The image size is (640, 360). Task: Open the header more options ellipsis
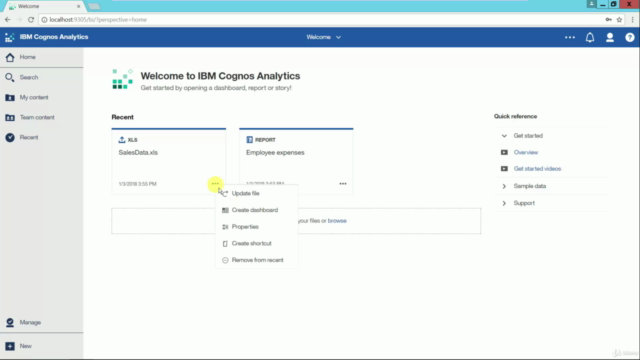click(570, 37)
